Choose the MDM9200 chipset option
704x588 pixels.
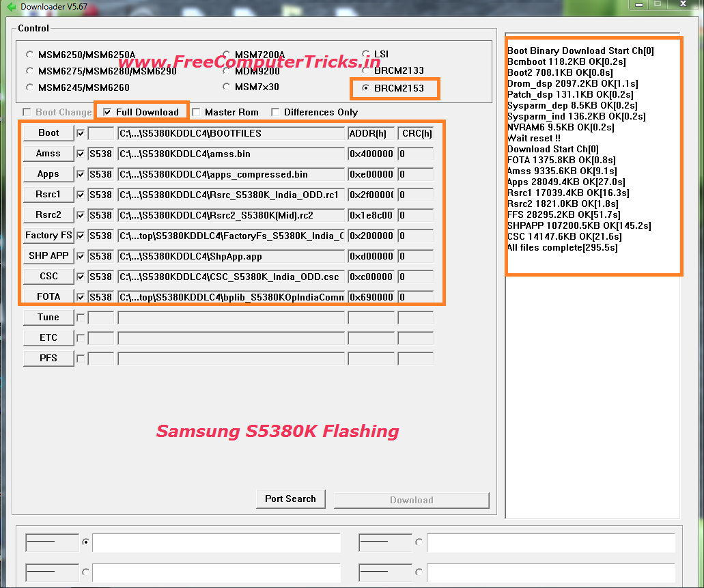(x=226, y=71)
